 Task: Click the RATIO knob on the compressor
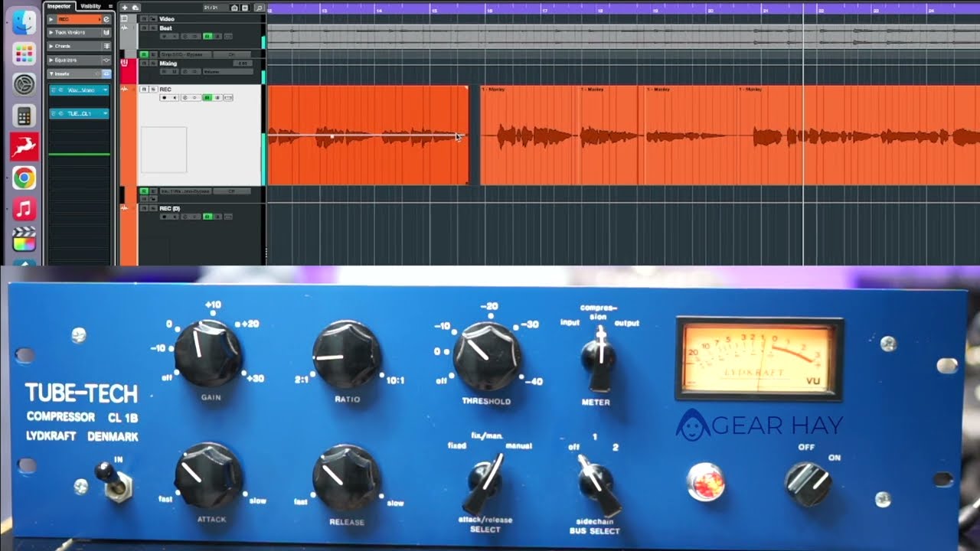coord(346,354)
